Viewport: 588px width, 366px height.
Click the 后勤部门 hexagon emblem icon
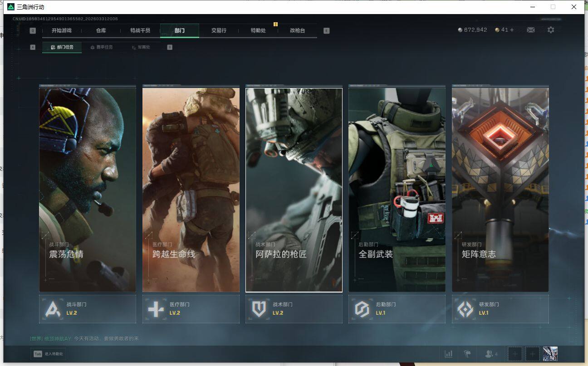362,309
